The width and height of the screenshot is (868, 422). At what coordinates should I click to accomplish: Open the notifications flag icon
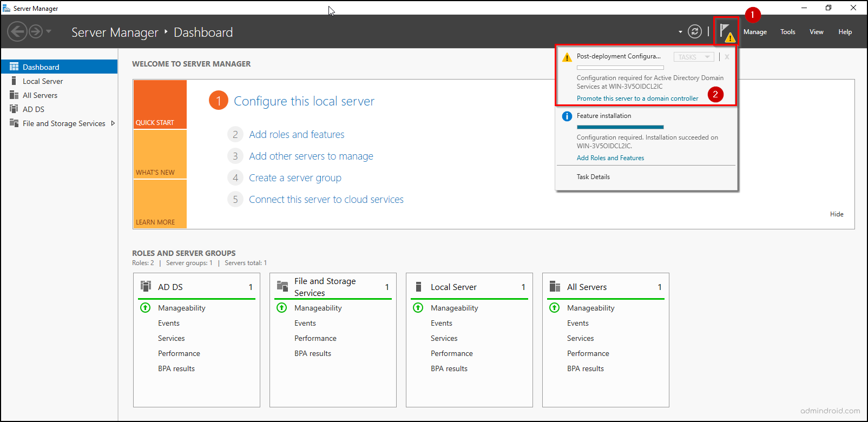click(726, 32)
